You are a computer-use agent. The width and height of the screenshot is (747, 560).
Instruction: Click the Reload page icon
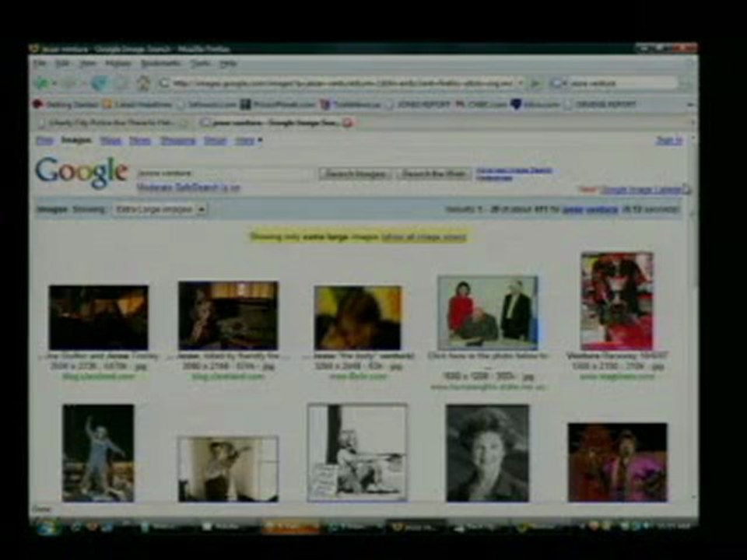(x=99, y=83)
